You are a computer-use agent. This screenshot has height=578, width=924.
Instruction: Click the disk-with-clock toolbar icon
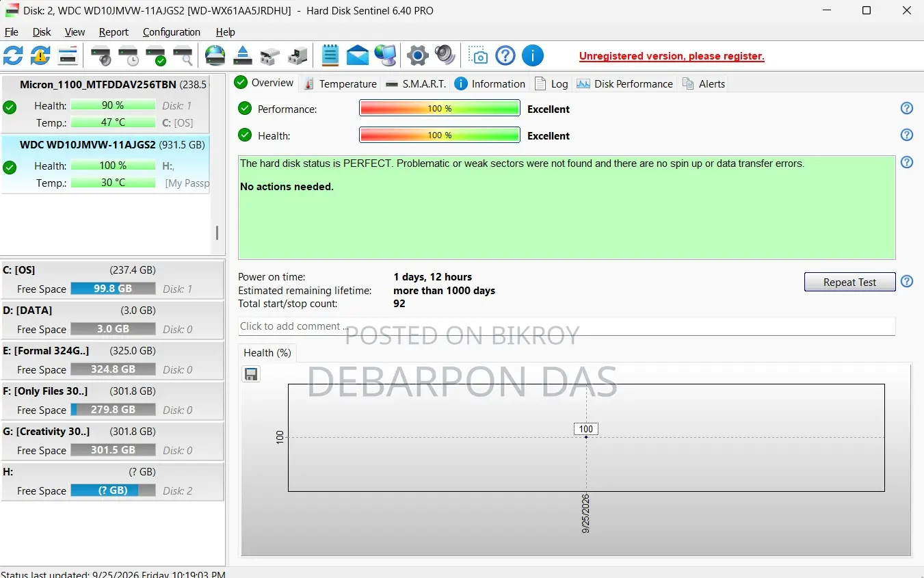(129, 55)
